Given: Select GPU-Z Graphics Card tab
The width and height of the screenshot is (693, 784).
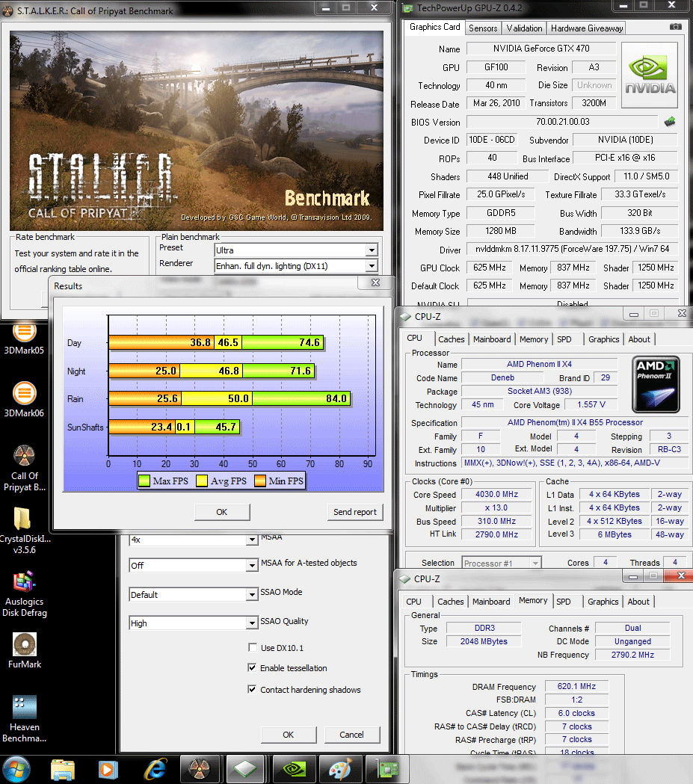Looking at the screenshot, I should pos(434,27).
